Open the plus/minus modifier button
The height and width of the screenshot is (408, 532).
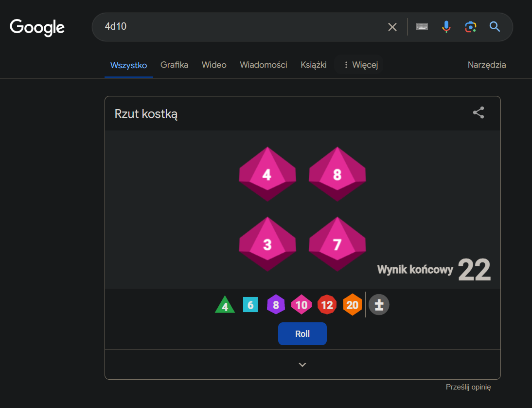pyautogui.click(x=379, y=305)
